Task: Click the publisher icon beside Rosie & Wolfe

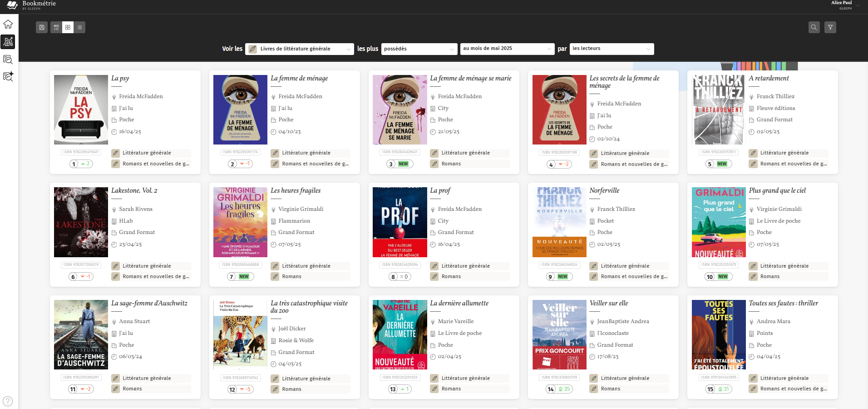Action: [274, 340]
